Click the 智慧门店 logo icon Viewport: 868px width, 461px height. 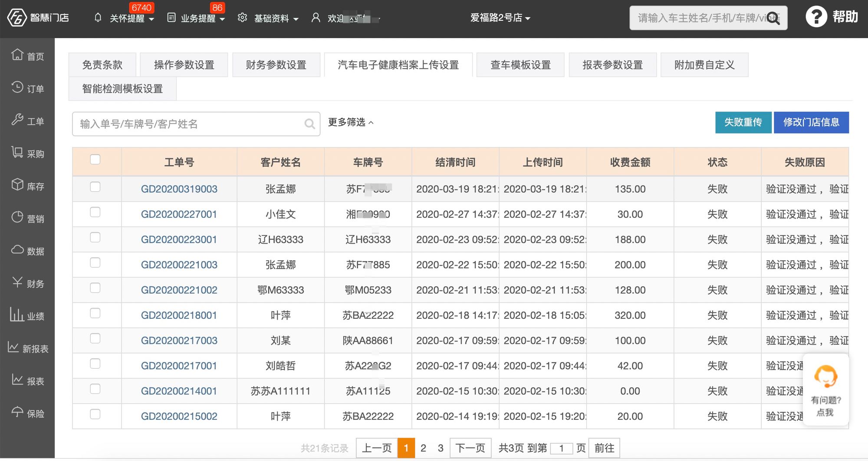(x=16, y=18)
